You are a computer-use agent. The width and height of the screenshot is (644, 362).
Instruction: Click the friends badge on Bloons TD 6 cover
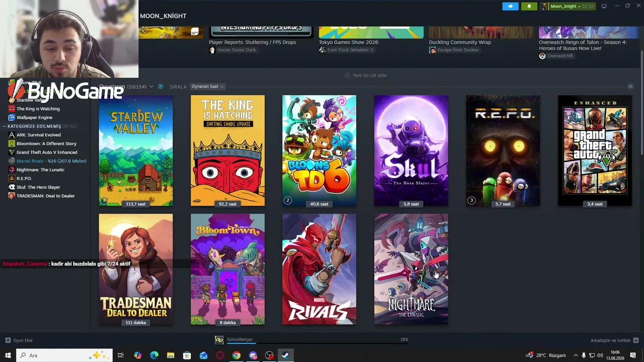pyautogui.click(x=288, y=201)
